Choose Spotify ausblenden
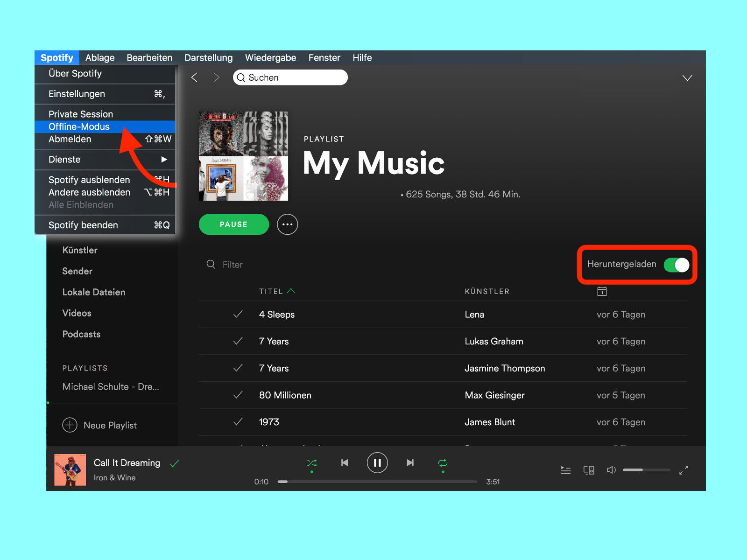This screenshot has width=747, height=560. click(x=105, y=180)
